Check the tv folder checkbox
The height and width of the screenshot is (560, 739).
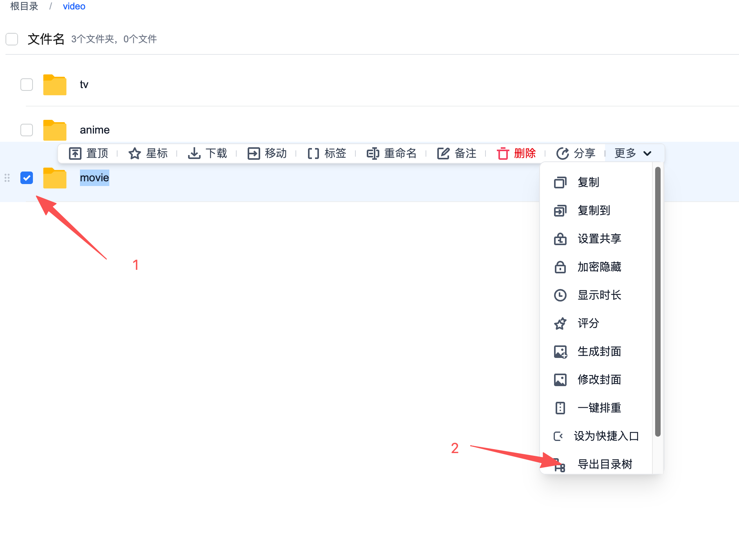click(x=27, y=85)
